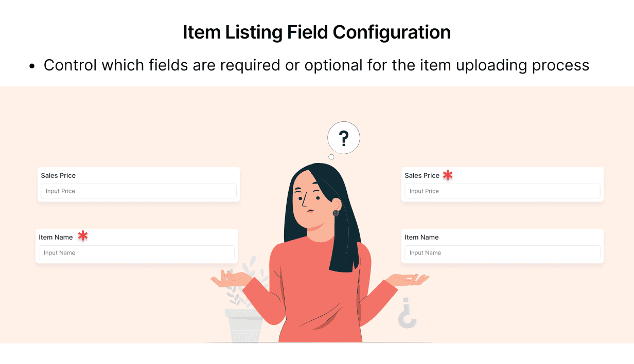Image resolution: width=634 pixels, height=364 pixels.
Task: Click the left Sales Price label
Action: [58, 175]
